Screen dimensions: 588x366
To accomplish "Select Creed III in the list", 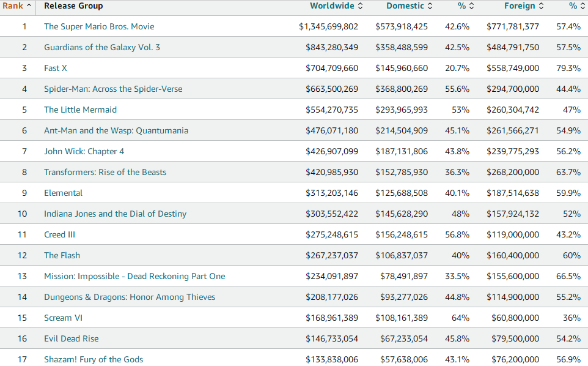I will (x=59, y=235).
